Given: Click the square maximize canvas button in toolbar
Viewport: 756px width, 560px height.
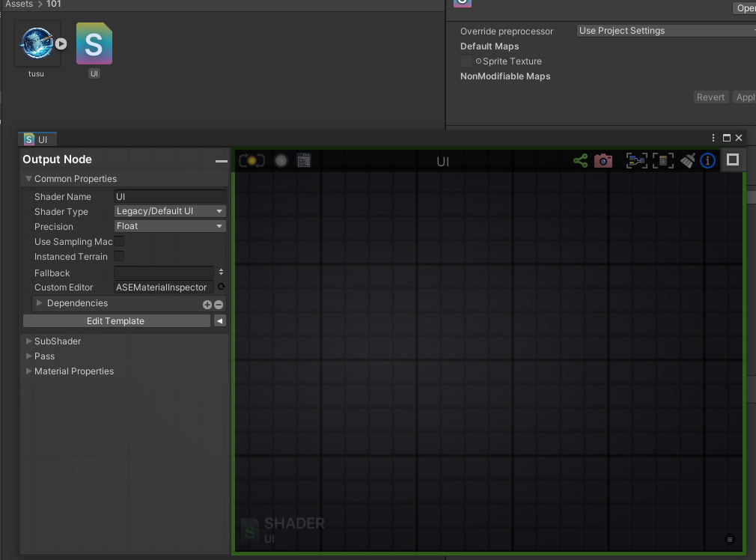Looking at the screenshot, I should pyautogui.click(x=733, y=159).
